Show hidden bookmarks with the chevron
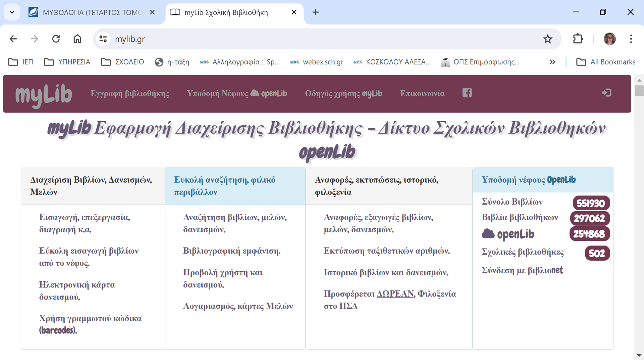 click(x=552, y=62)
